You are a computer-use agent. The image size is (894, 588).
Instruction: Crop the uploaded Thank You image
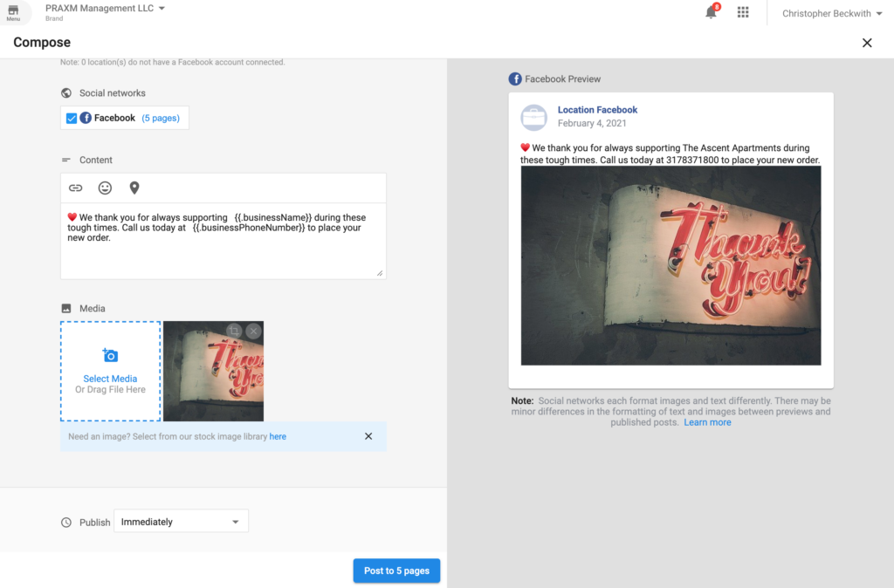click(233, 331)
